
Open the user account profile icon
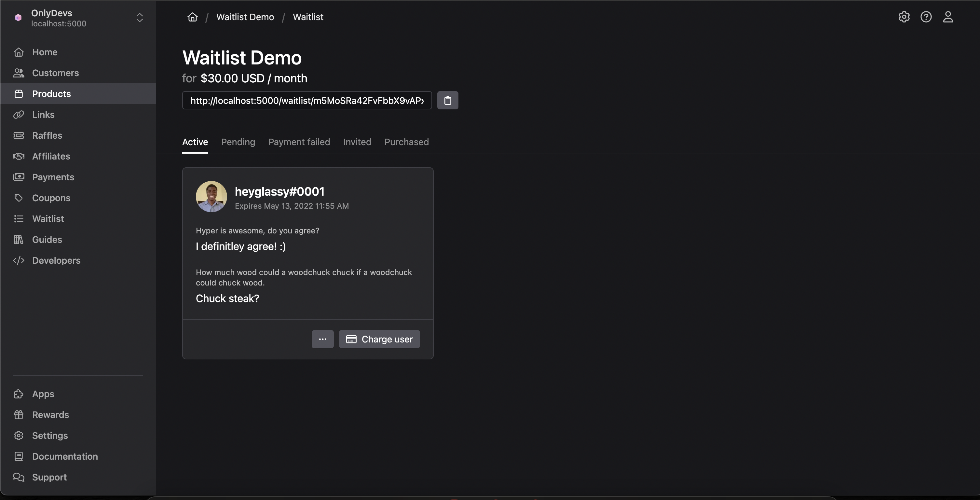click(948, 17)
